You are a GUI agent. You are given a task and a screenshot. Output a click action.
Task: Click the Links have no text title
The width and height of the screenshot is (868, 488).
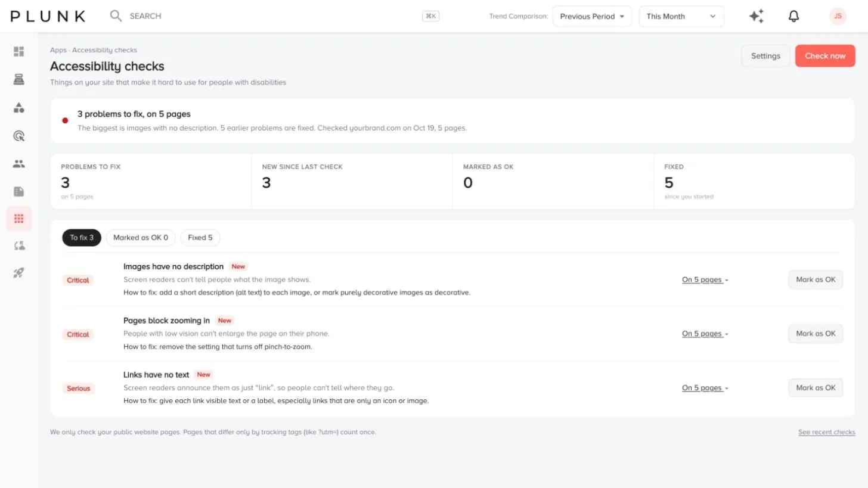tap(156, 375)
